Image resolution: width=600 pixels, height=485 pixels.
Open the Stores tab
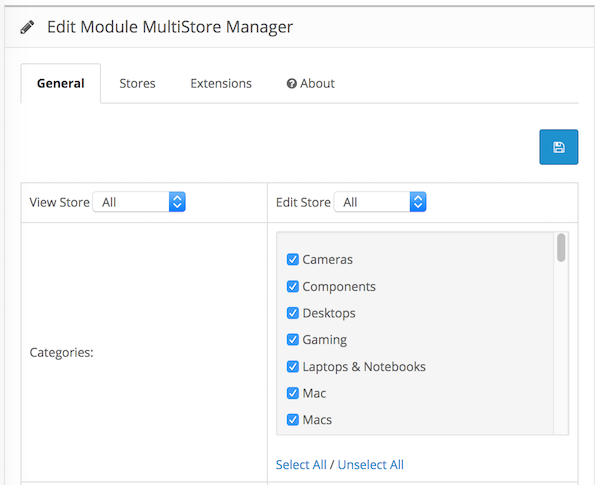pos(137,83)
